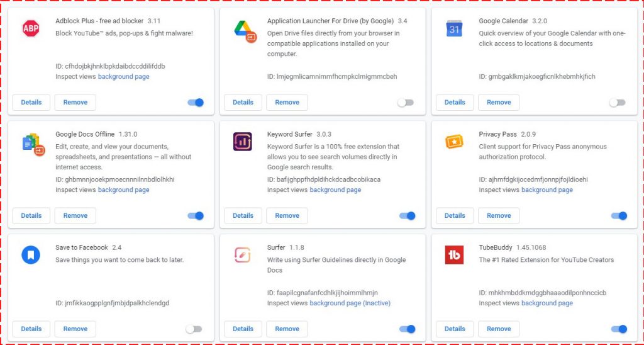Click the Application Launcher For Drive ID text
Image resolution: width=644 pixels, height=345 pixels.
point(332,76)
